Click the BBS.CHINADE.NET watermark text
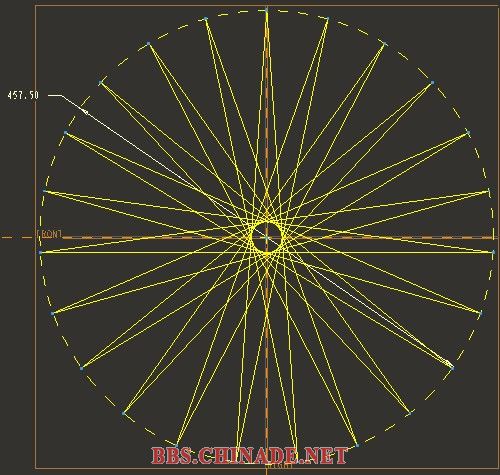 249,456
